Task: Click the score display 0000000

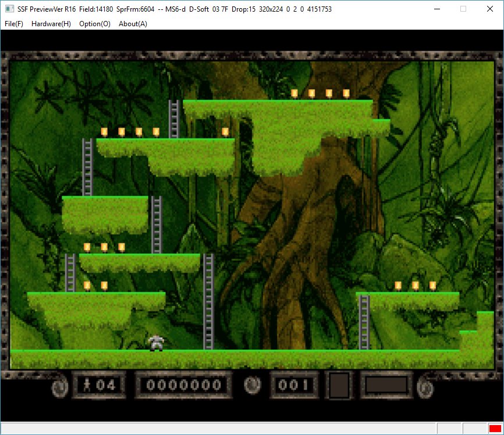Action: [x=183, y=385]
